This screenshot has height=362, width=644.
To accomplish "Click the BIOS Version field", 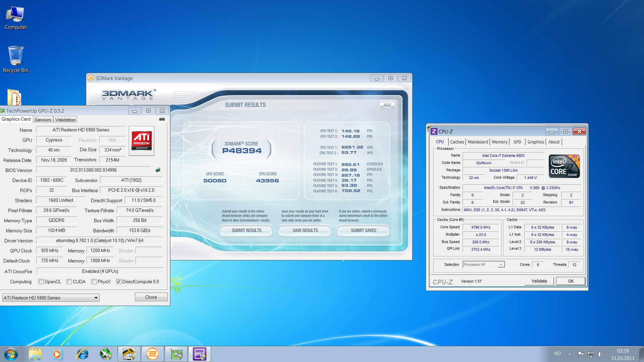I will (x=94, y=170).
